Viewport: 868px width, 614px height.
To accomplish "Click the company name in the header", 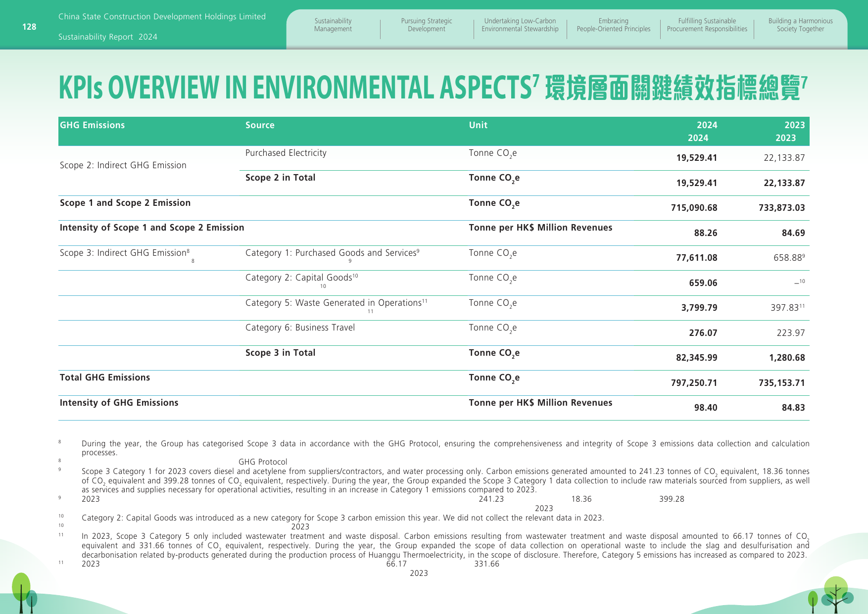I will [x=162, y=17].
